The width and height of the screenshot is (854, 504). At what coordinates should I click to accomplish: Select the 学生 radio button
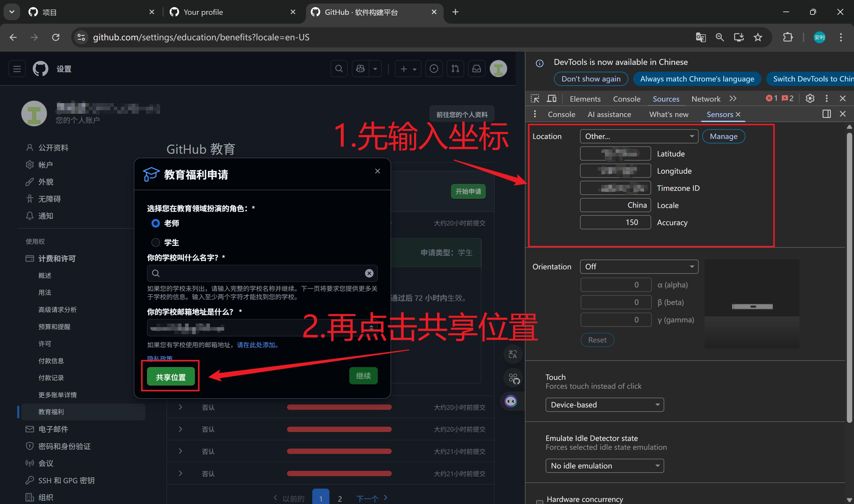point(155,242)
